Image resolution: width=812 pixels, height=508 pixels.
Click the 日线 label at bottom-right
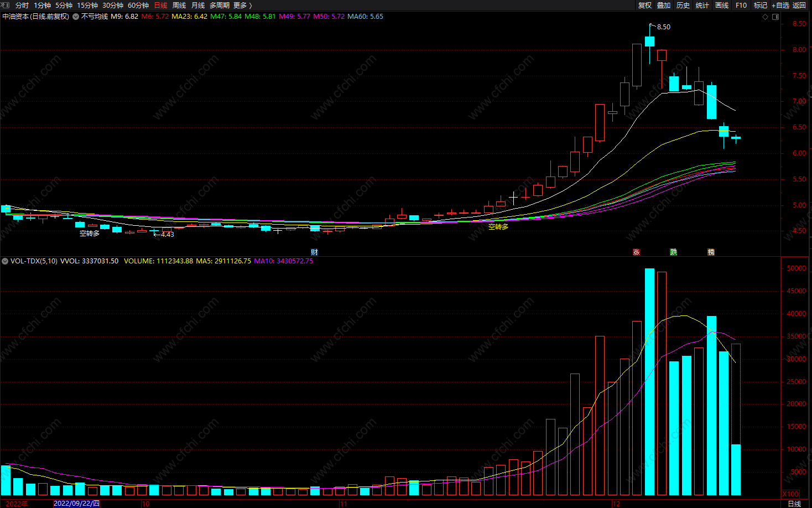[794, 504]
